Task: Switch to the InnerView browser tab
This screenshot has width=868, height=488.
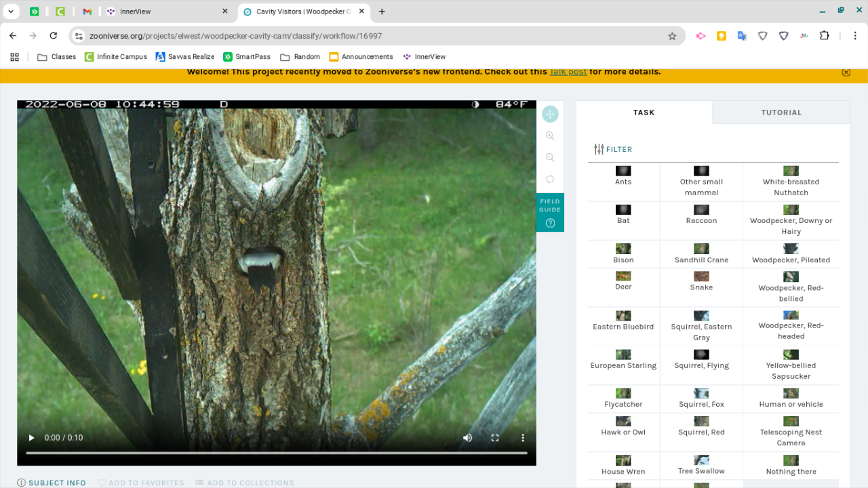Action: 167,12
